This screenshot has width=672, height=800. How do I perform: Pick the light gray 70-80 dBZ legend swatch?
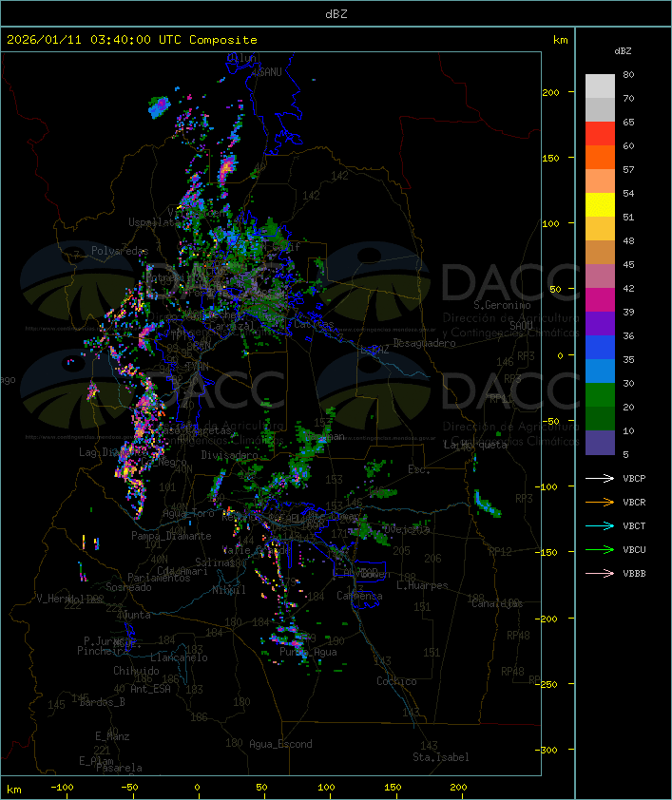tap(600, 86)
